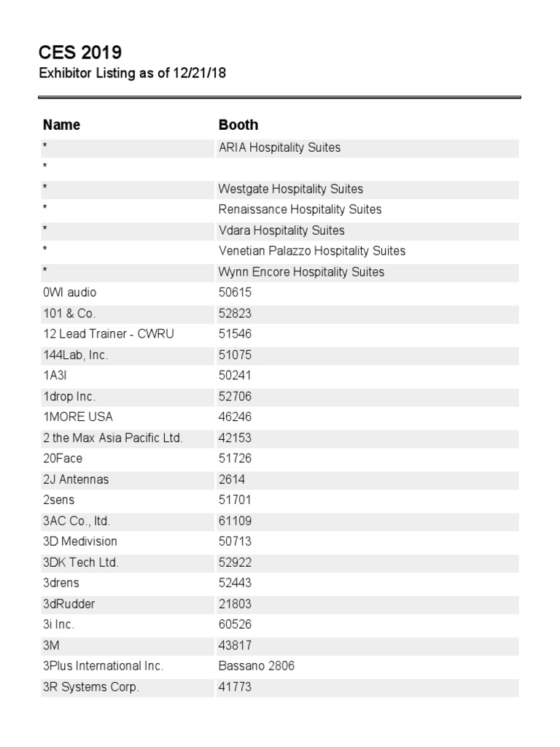Click the Exhibitor Listing date subtitle

coord(132,74)
